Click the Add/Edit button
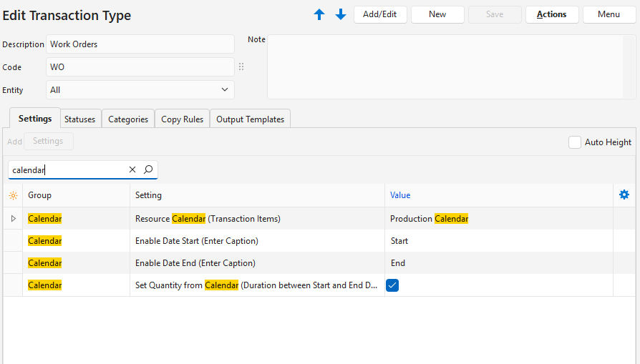The height and width of the screenshot is (364, 640). (380, 14)
